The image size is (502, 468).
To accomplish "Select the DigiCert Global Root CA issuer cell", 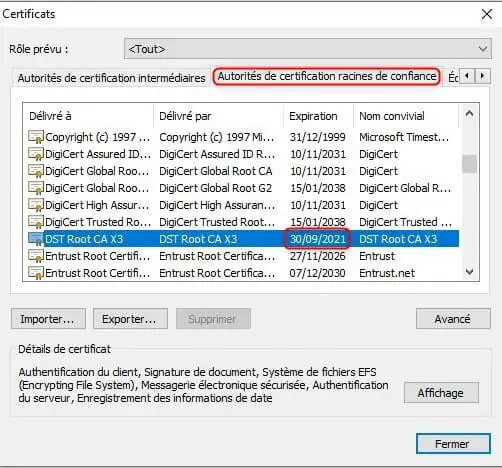I will [216, 171].
